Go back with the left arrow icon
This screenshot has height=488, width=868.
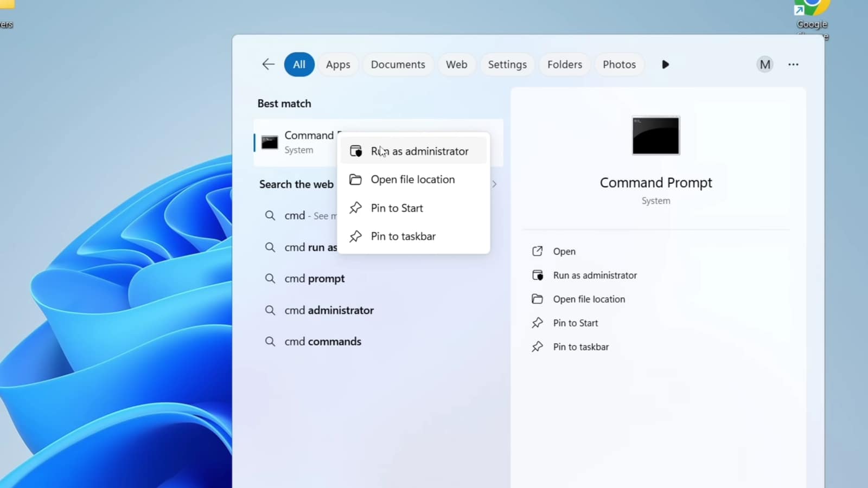pyautogui.click(x=268, y=65)
